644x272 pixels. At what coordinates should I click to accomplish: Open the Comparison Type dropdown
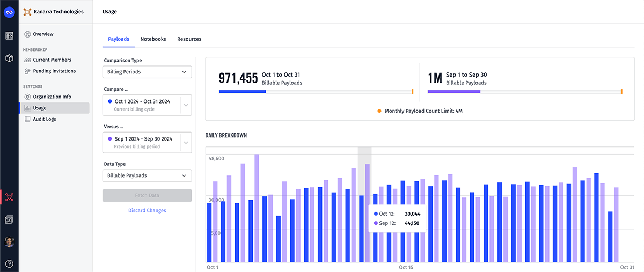[147, 72]
